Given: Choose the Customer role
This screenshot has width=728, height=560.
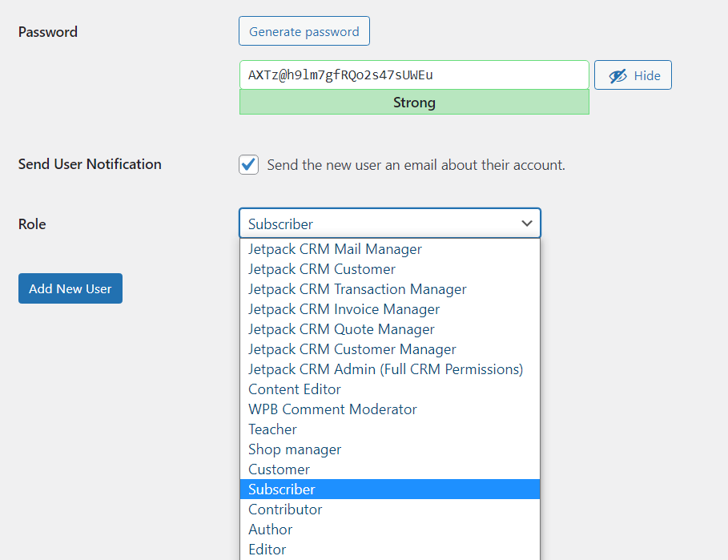Looking at the screenshot, I should pos(279,469).
